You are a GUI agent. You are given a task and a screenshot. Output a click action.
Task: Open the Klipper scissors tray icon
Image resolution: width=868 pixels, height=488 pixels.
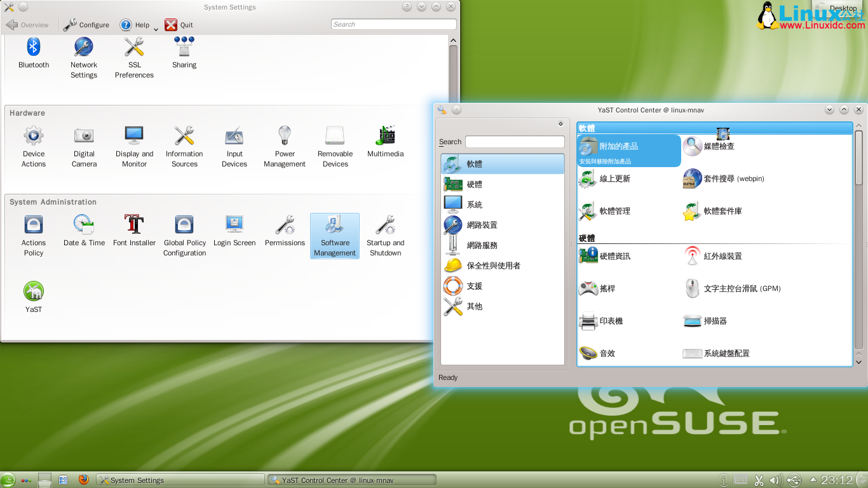coord(758,480)
